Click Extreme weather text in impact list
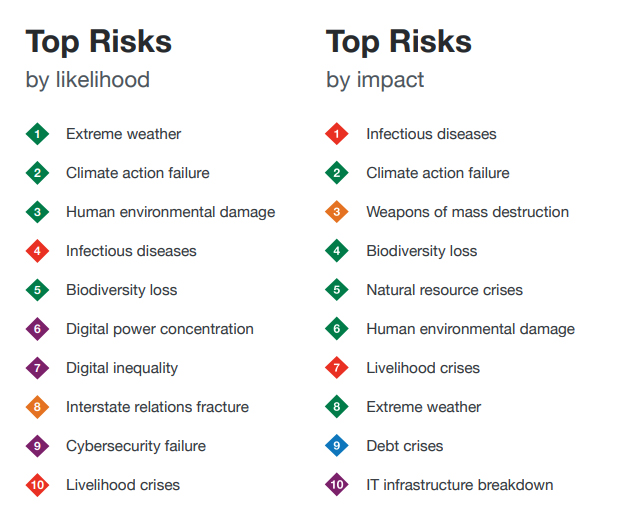Screen dimensions: 622x531 point(423,407)
